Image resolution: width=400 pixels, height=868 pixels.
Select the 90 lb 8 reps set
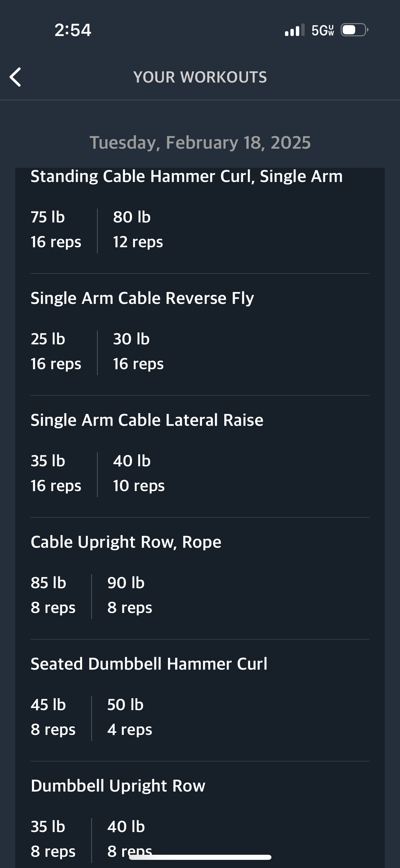(130, 595)
